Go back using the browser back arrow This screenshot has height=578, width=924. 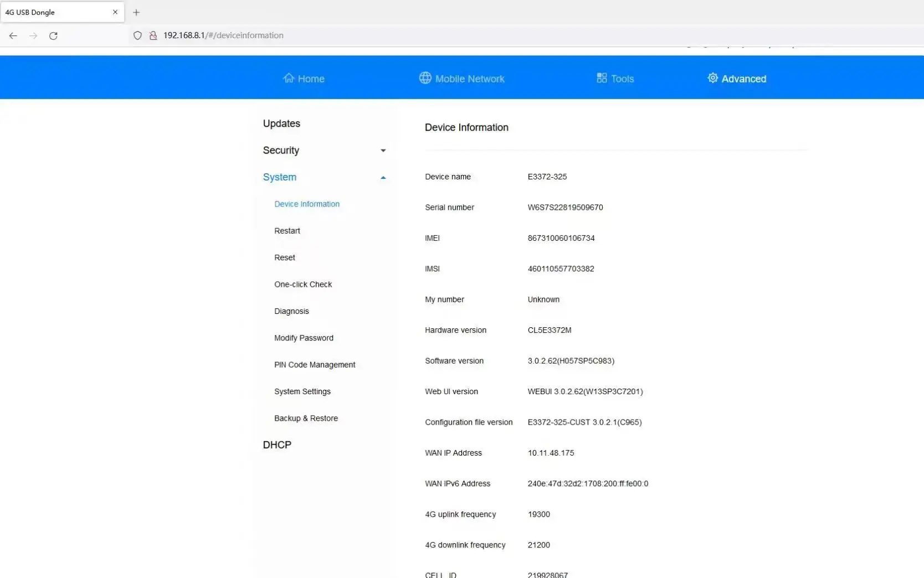point(13,35)
